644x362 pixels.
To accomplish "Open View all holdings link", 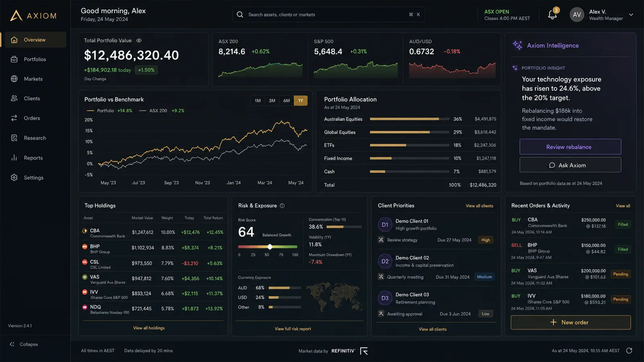I will [149, 328].
